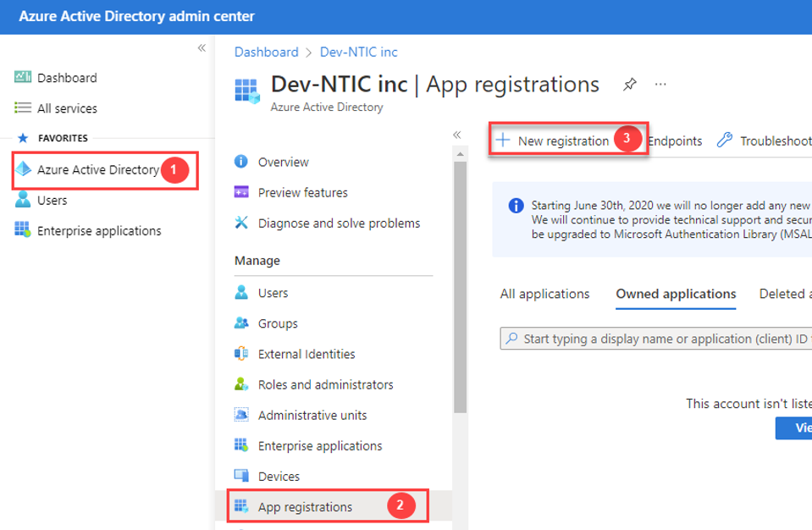Focus the display name or client ID search field
This screenshot has width=812, height=530.
(655, 339)
